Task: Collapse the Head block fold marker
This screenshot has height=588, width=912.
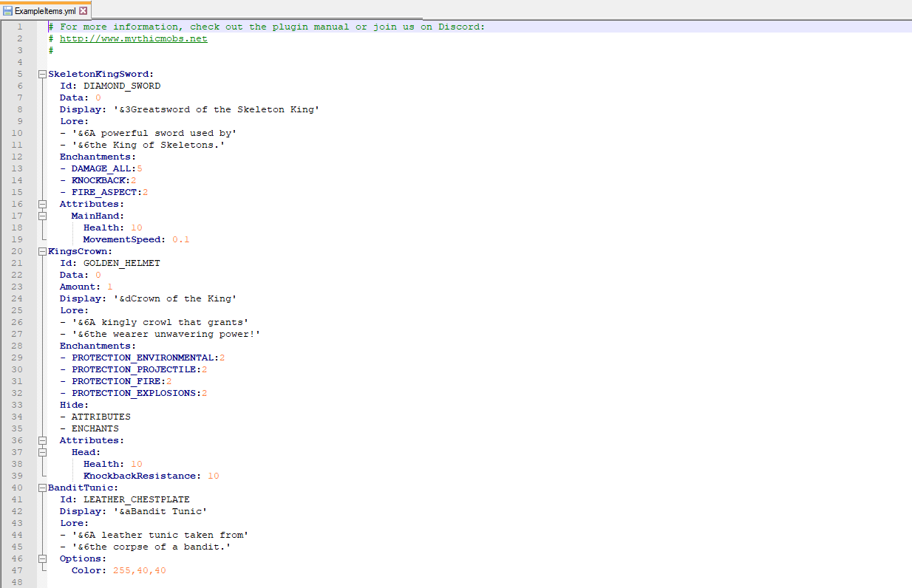Action: pyautogui.click(x=42, y=452)
